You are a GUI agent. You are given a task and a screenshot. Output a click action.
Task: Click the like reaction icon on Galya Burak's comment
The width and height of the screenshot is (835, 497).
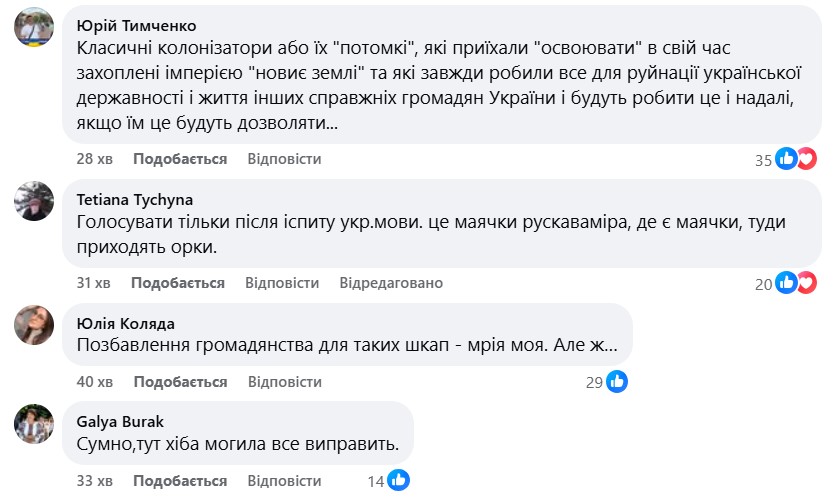[398, 480]
